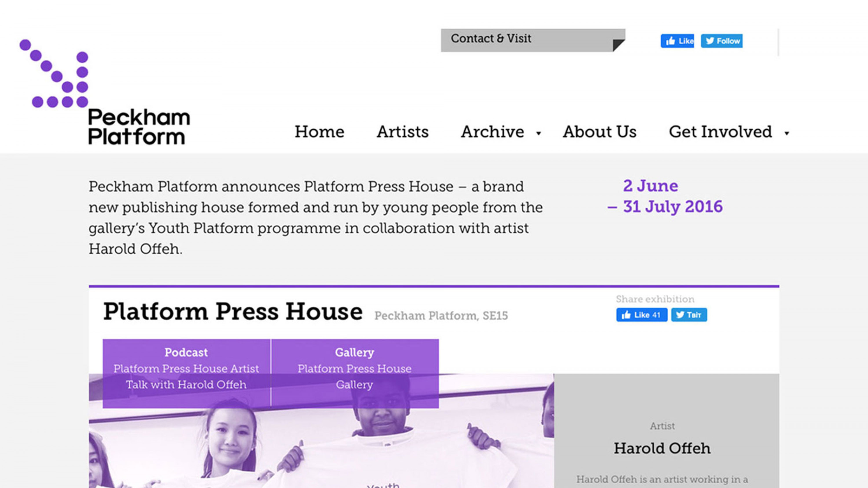868x488 pixels.
Task: Click the Facebook Like button in header
Action: pos(677,41)
